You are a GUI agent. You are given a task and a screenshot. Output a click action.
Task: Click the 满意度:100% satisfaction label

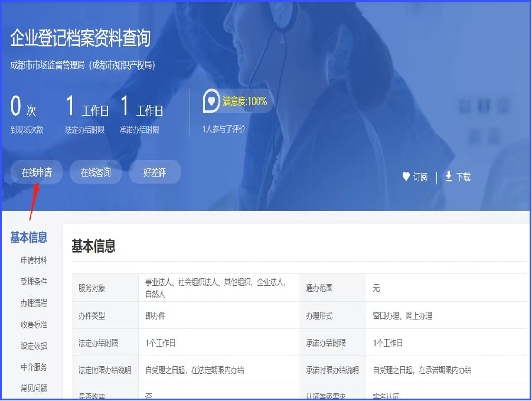point(245,101)
